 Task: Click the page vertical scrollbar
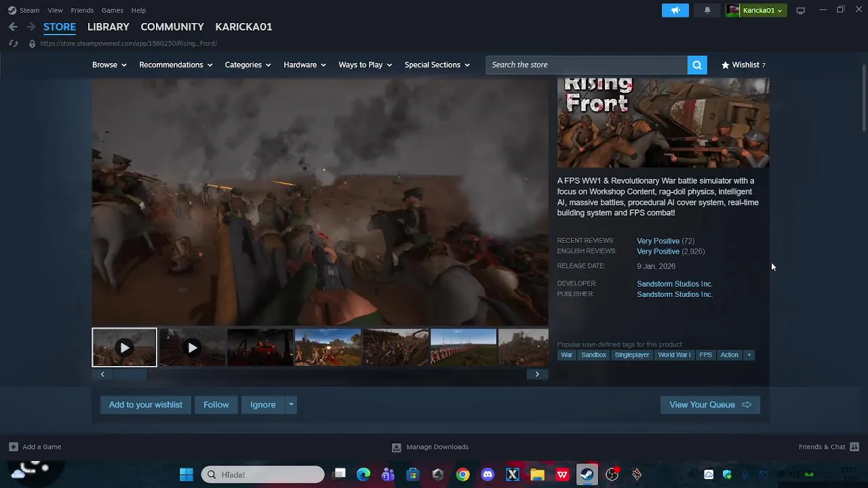pyautogui.click(x=864, y=99)
